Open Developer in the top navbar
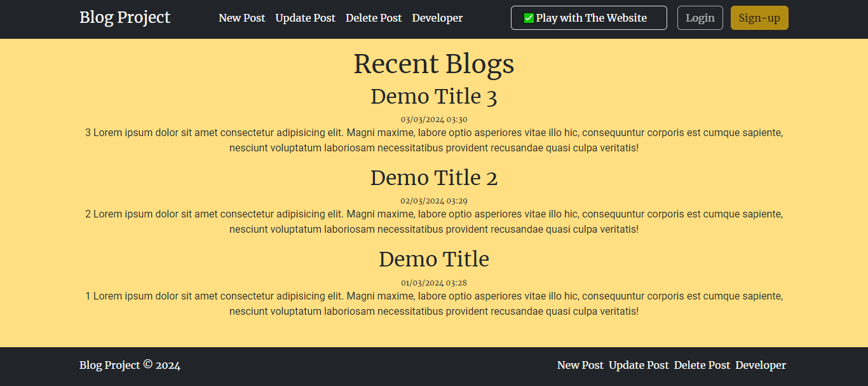This screenshot has height=386, width=868. click(x=437, y=18)
